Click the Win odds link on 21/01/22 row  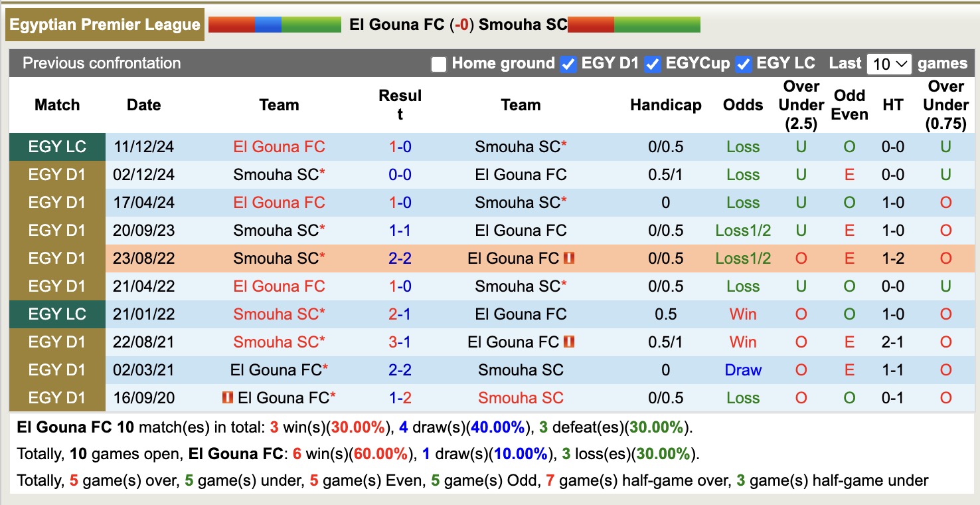coord(743,314)
